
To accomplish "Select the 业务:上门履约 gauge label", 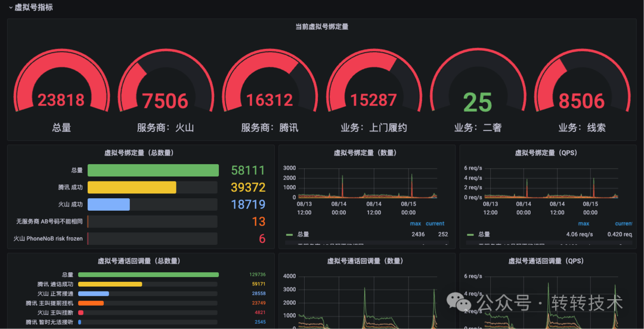I will pos(373,128).
